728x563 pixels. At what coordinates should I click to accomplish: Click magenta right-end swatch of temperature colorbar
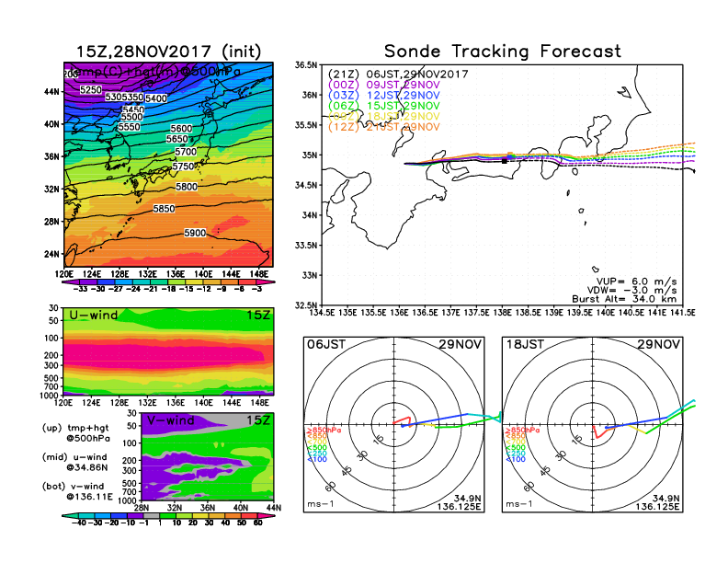[266, 282]
